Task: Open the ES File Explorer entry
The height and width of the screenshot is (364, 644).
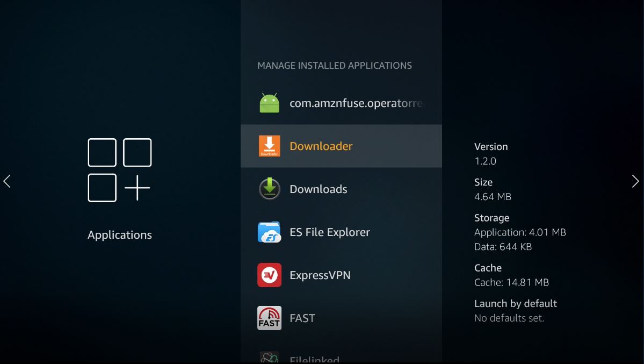Action: tap(341, 232)
